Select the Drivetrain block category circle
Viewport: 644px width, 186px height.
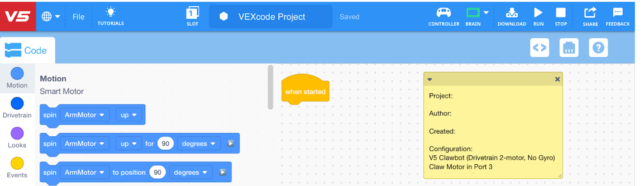click(17, 103)
